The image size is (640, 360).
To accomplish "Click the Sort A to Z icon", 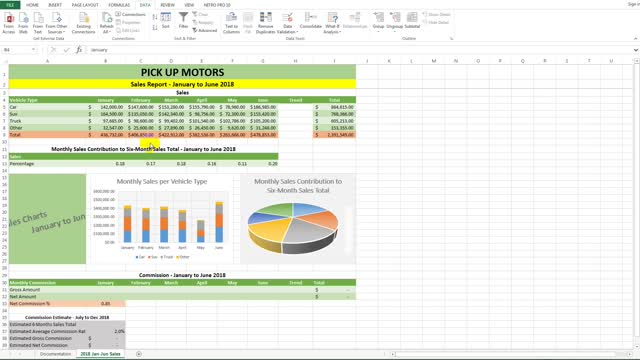I will point(155,17).
